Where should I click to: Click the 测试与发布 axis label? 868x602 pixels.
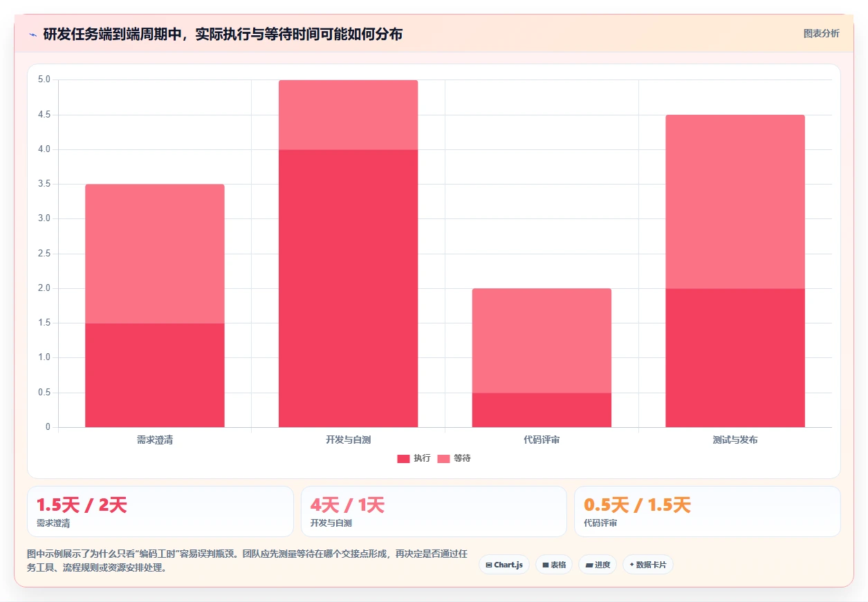tap(735, 440)
